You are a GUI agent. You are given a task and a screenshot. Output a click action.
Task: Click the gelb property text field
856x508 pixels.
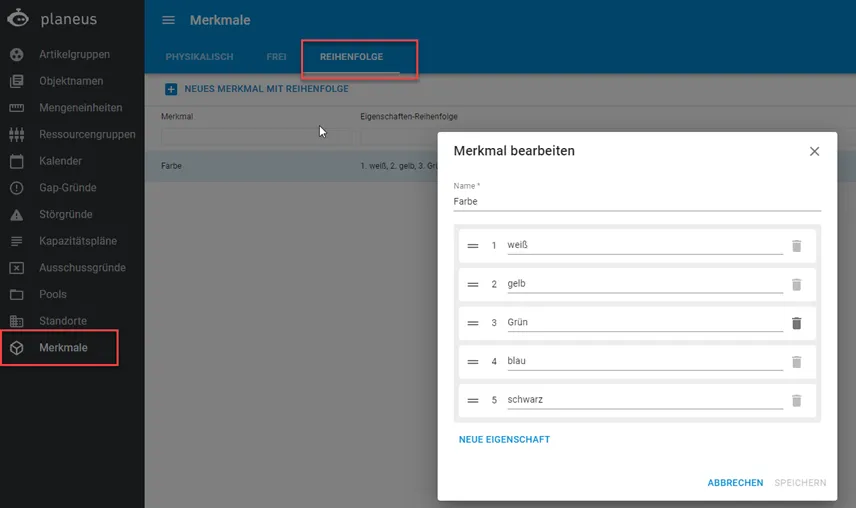645,284
